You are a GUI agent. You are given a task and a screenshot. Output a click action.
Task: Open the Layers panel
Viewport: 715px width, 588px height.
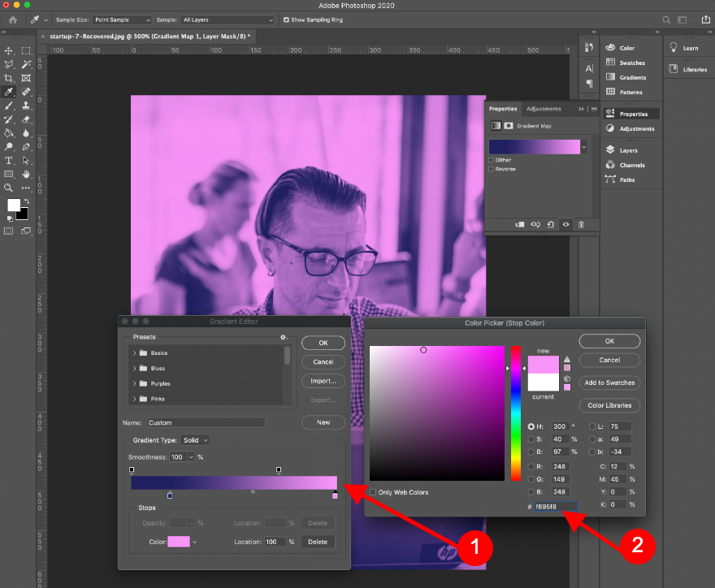click(x=628, y=150)
